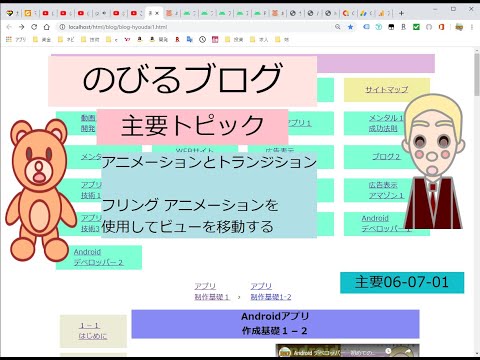Close the active blog tab
Viewport: 480px width, 360px height.
157,13
